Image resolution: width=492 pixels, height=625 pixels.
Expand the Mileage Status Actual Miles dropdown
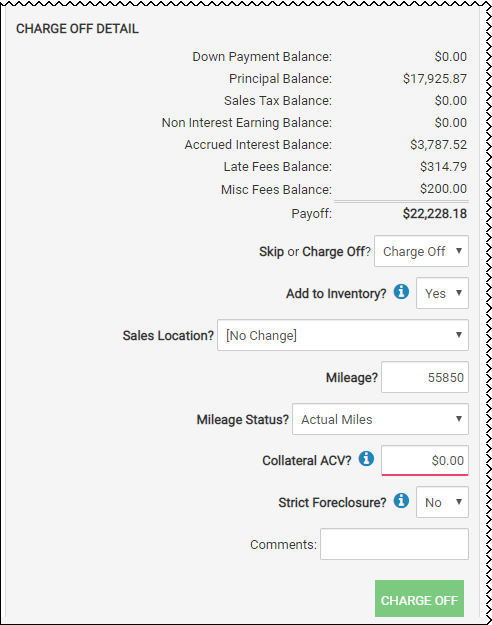[380, 419]
